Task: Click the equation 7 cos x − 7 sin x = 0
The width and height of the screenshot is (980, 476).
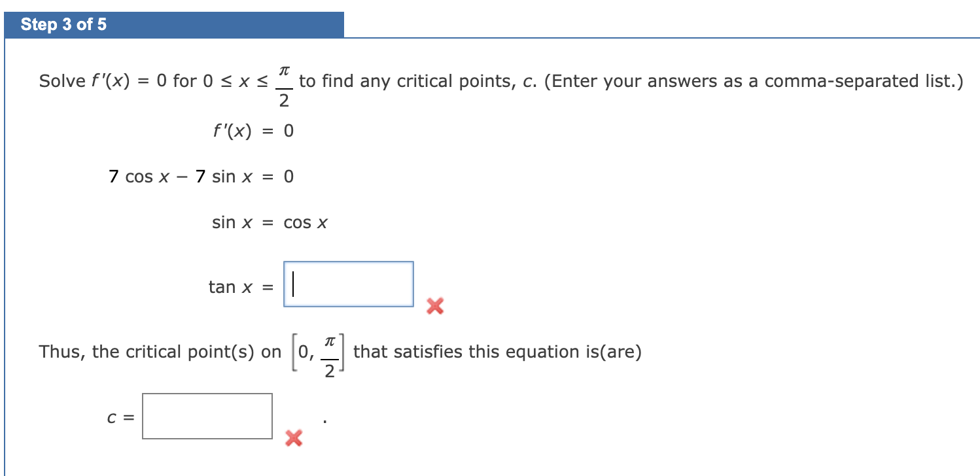Action: click(201, 176)
